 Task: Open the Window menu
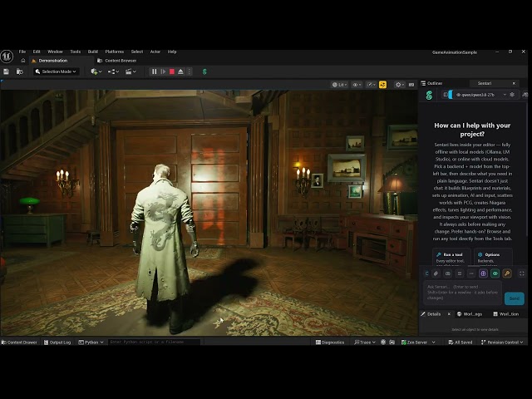point(56,52)
